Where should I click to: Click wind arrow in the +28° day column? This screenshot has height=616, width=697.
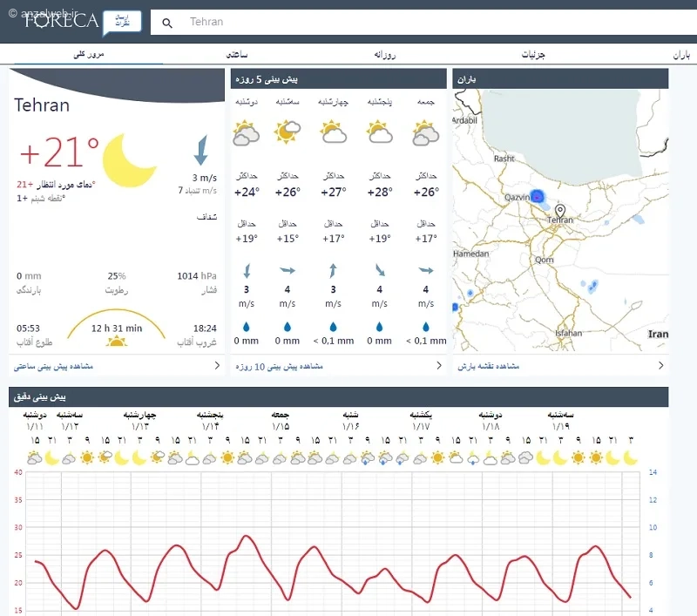(380, 270)
